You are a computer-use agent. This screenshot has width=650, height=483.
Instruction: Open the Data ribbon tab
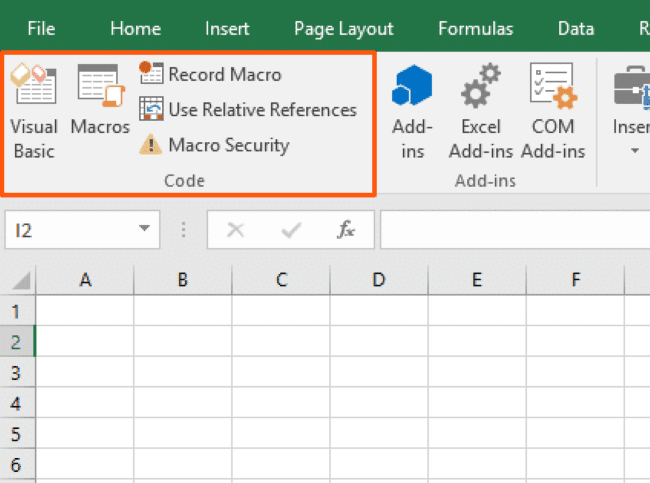pos(576,29)
